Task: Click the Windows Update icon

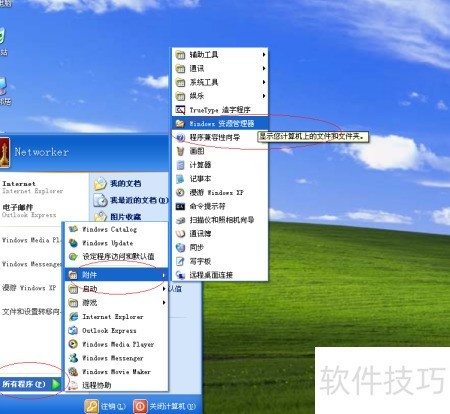Action: tap(73, 243)
